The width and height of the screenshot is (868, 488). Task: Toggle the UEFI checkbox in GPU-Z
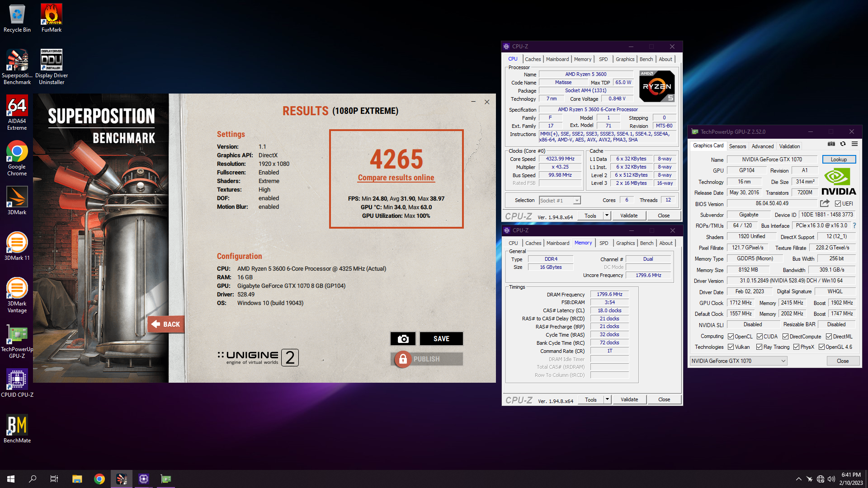coord(838,204)
